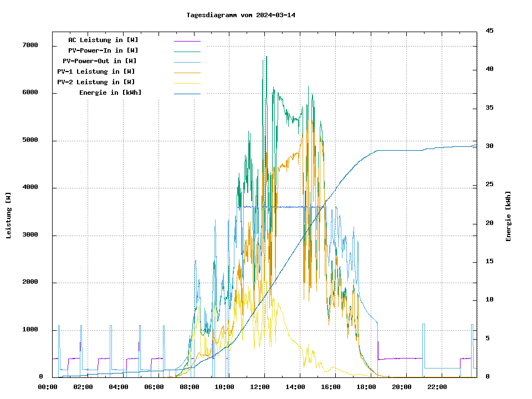This screenshot has width=532, height=399.
Task: Select the AC Leistung legend label
Action: point(103,40)
